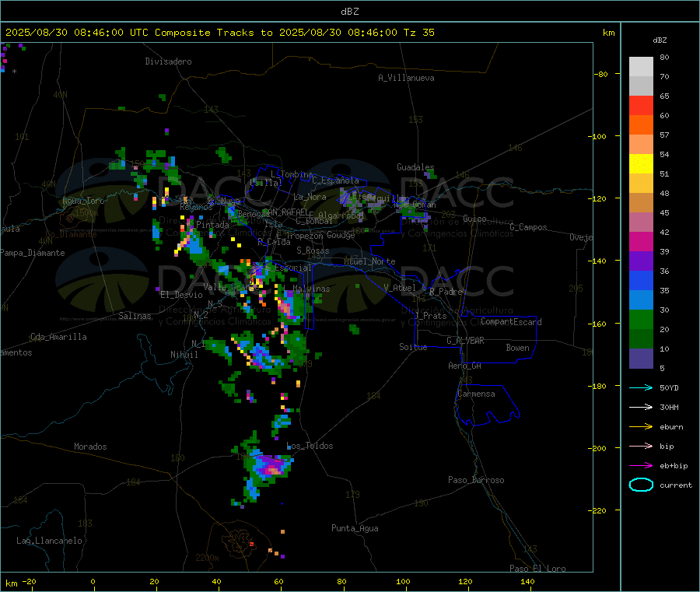
Task: Click the Paso_Barroso map label
Action: coord(476,480)
